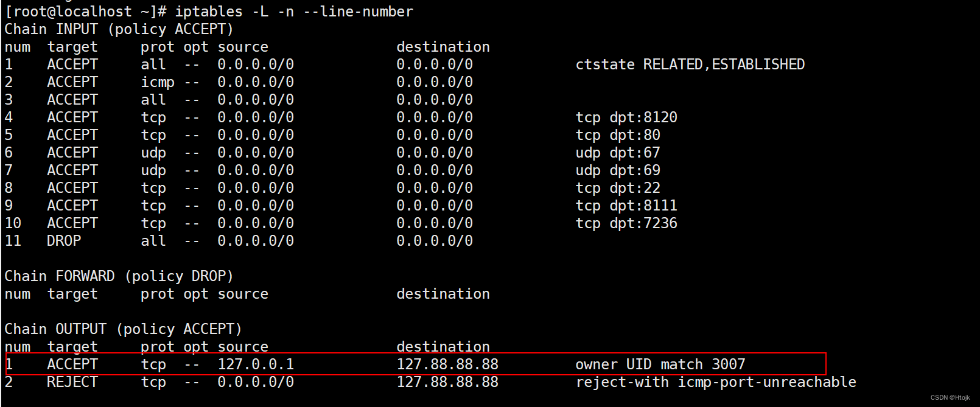Click 'tcp dpt:8111' in rule 9
This screenshot has height=407, width=980.
626,206
